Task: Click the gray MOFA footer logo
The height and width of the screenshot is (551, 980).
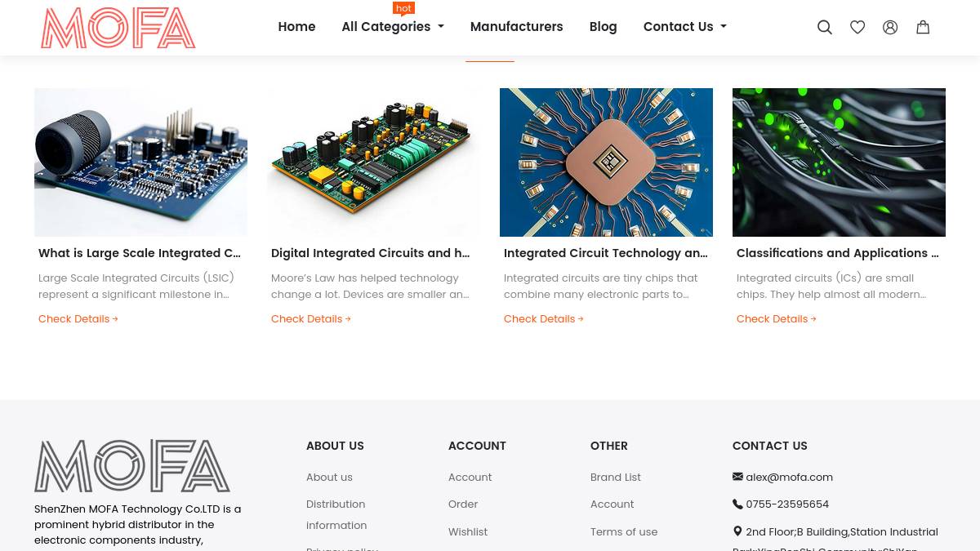Action: click(x=132, y=466)
